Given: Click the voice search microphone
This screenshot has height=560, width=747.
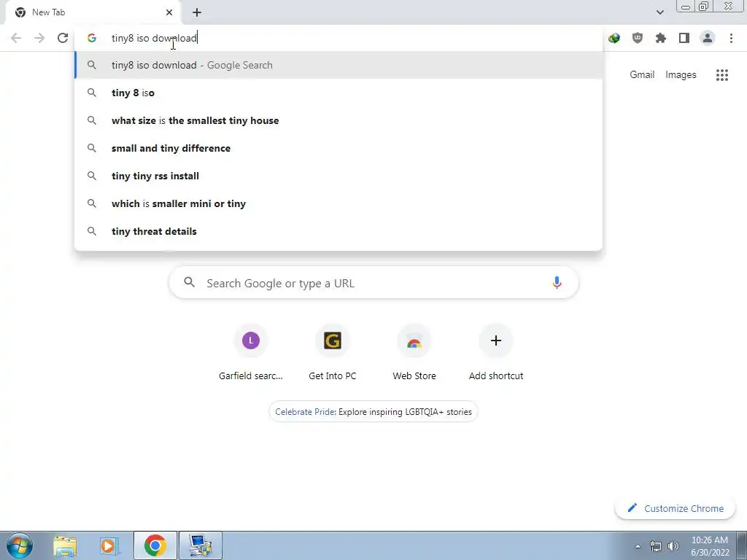Looking at the screenshot, I should click(557, 283).
